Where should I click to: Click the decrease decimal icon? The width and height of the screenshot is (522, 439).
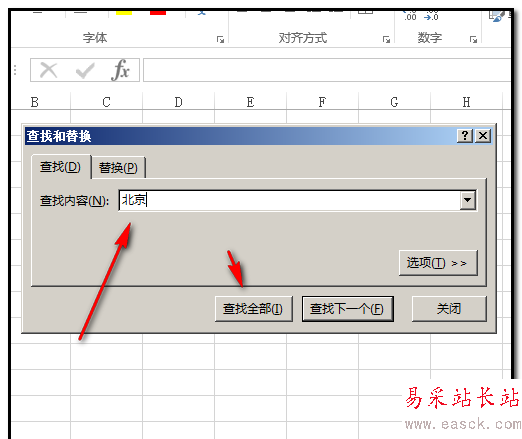431,15
